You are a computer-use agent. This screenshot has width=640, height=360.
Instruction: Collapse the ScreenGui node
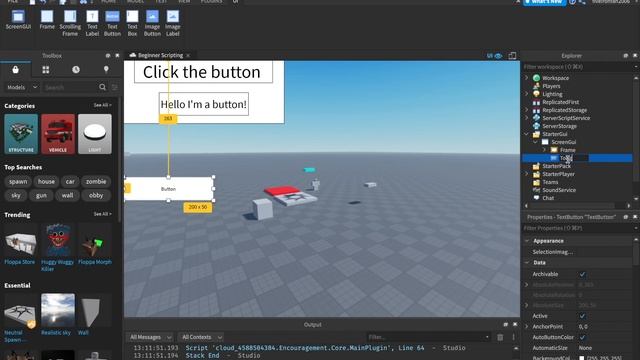(536, 142)
